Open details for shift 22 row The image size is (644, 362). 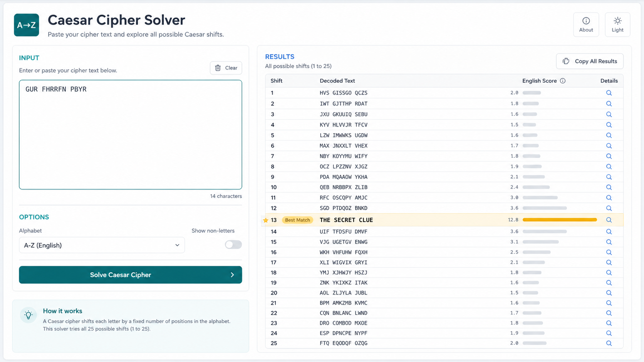[x=609, y=313]
